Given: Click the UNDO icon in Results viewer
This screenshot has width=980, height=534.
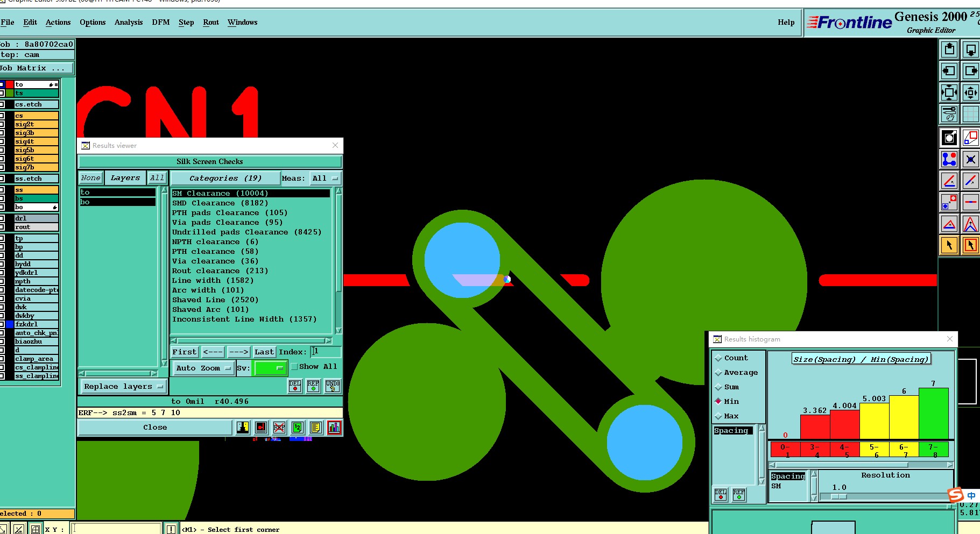Looking at the screenshot, I should click(333, 386).
